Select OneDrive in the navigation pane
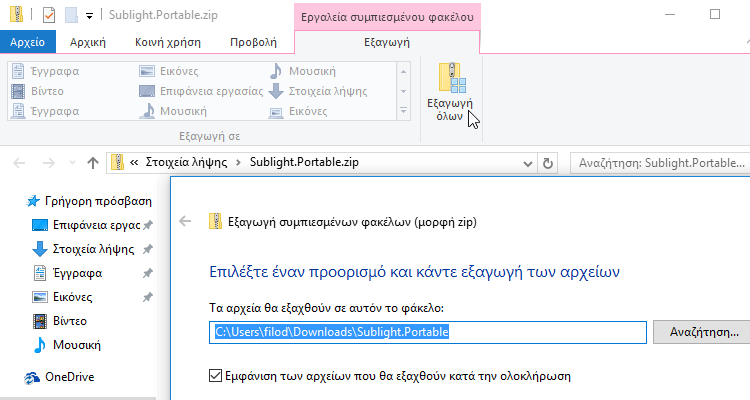The image size is (750, 400). pos(59,377)
